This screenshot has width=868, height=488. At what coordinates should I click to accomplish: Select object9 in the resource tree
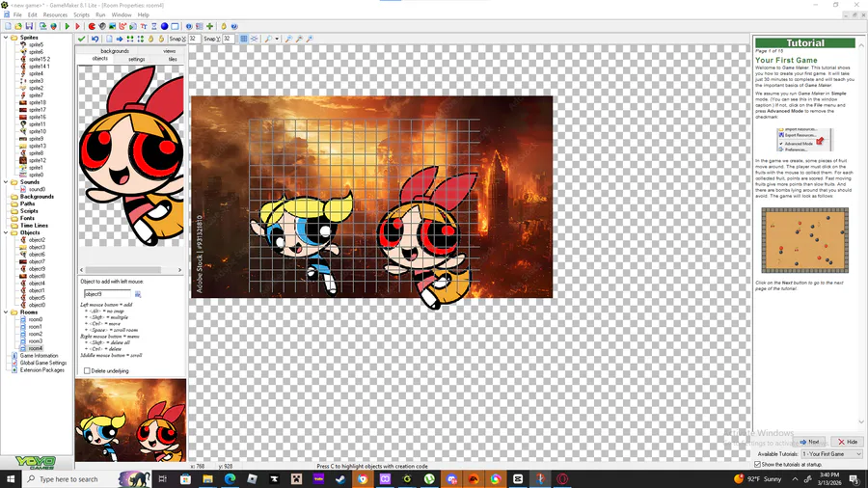pyautogui.click(x=37, y=269)
